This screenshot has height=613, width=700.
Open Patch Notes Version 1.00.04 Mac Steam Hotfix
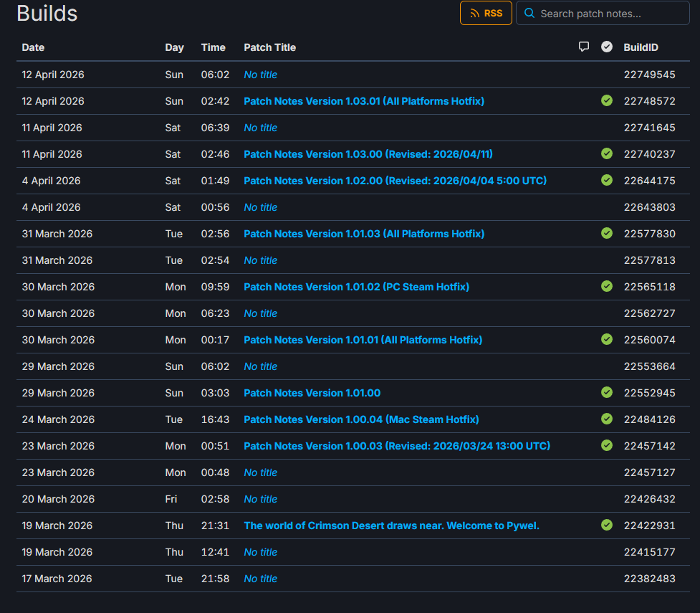[x=361, y=419]
